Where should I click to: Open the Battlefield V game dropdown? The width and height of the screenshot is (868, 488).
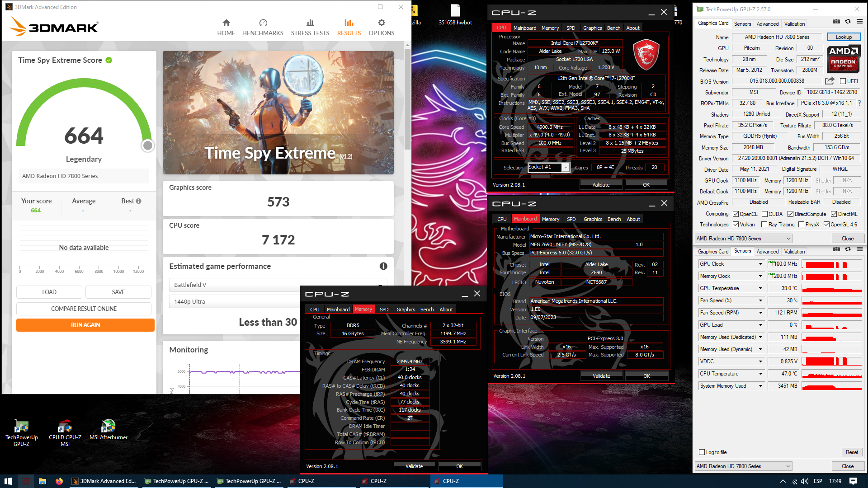tap(278, 285)
